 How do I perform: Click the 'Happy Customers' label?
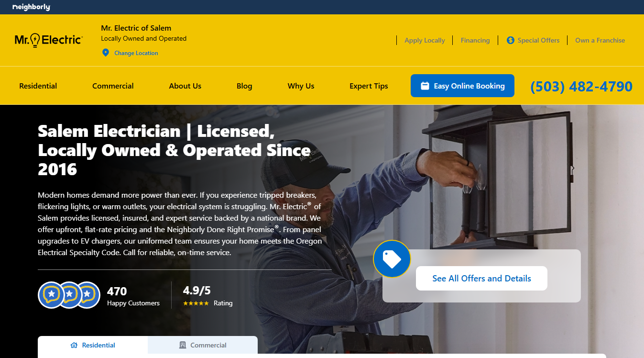pyautogui.click(x=133, y=303)
